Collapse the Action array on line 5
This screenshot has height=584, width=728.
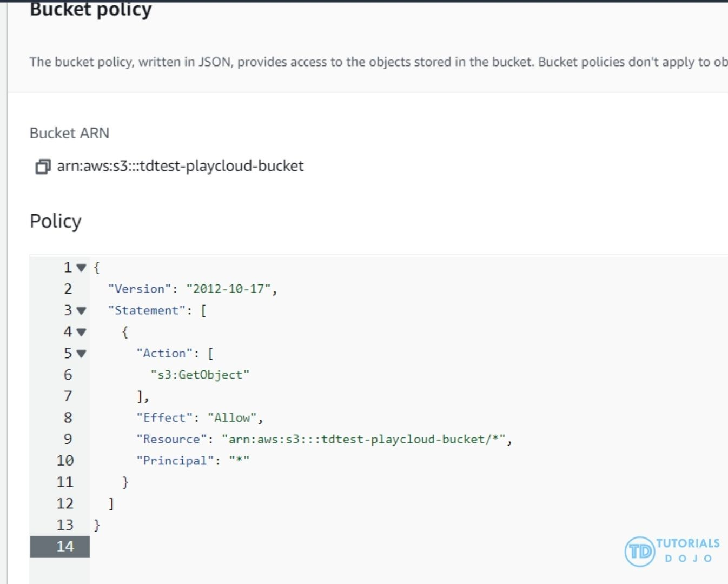pos(81,354)
